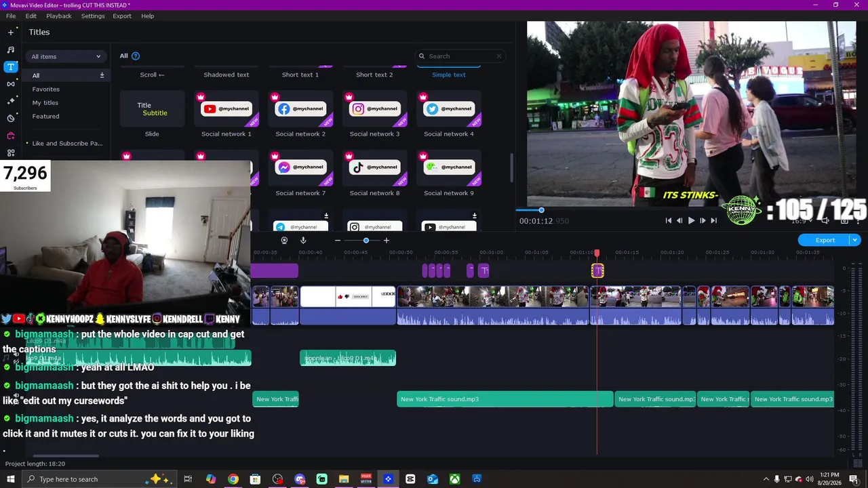Select the Slide title preset thumbnail
The height and width of the screenshot is (488, 868).
pyautogui.click(x=152, y=109)
